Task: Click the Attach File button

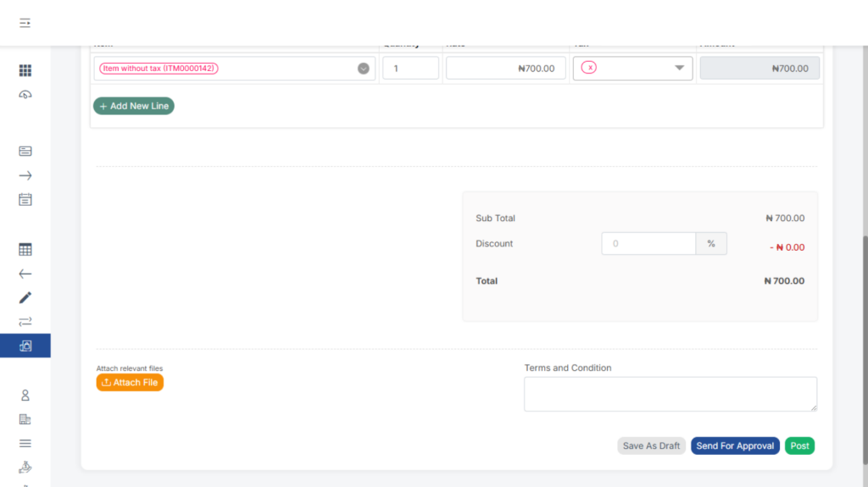Action: [130, 383]
